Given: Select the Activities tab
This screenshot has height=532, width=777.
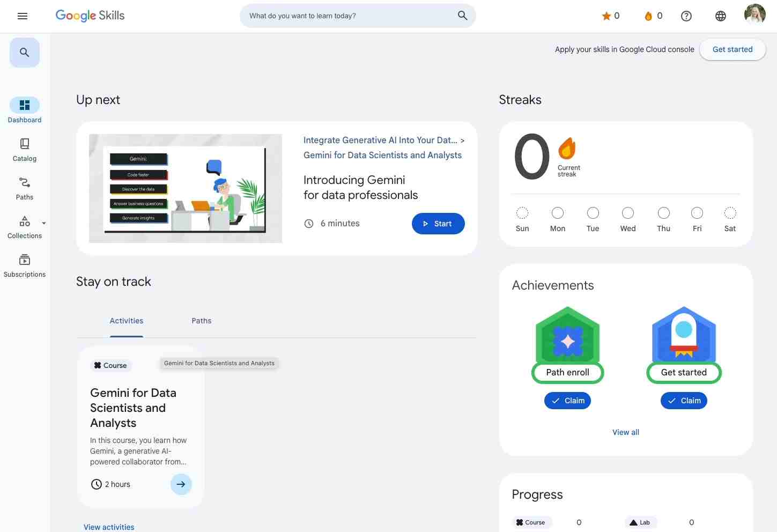Looking at the screenshot, I should (127, 321).
